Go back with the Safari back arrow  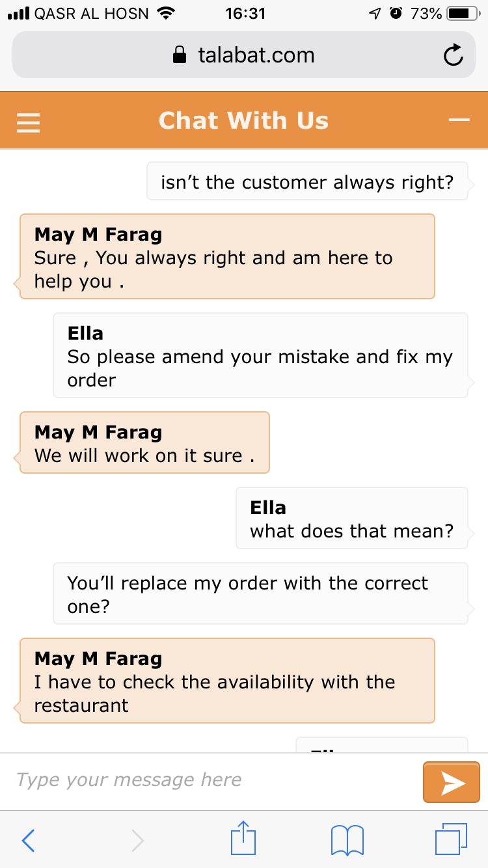pos(29,840)
